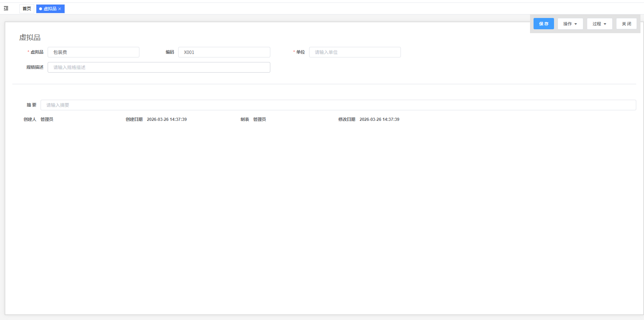Close the 虚拟品 tab with its x icon

60,9
